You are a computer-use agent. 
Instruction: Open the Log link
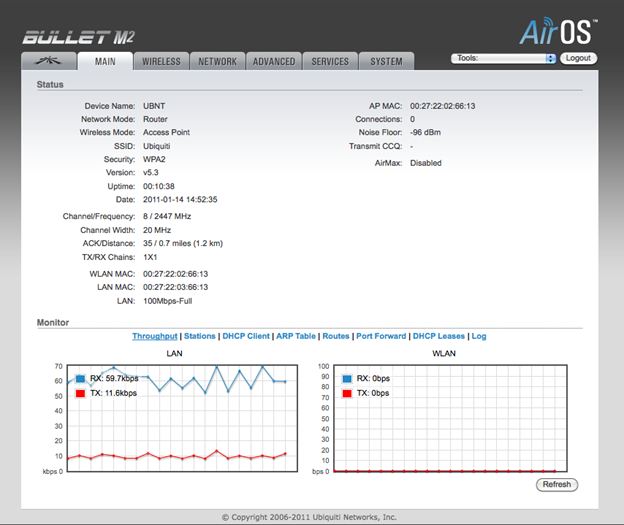[479, 336]
